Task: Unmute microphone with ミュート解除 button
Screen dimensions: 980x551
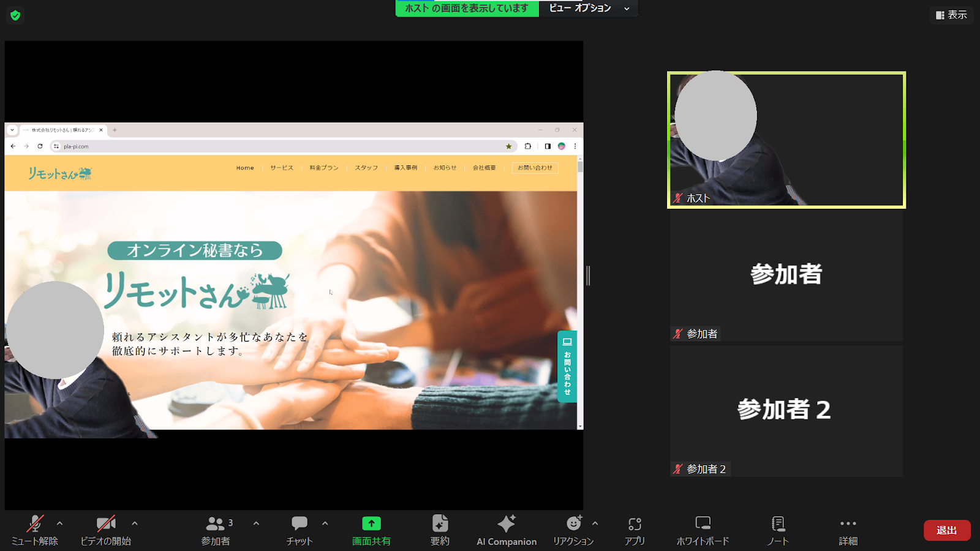Action: click(35, 530)
